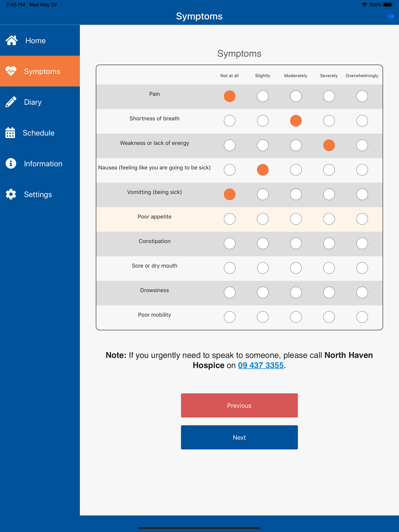Click the Schedule calendar icon

point(10,133)
